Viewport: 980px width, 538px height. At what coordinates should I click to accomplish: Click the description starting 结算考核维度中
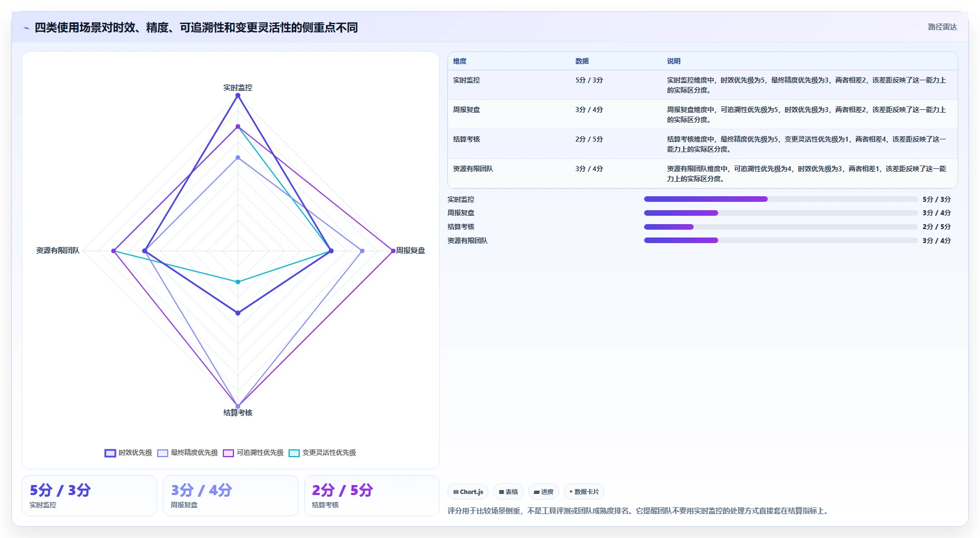point(807,144)
